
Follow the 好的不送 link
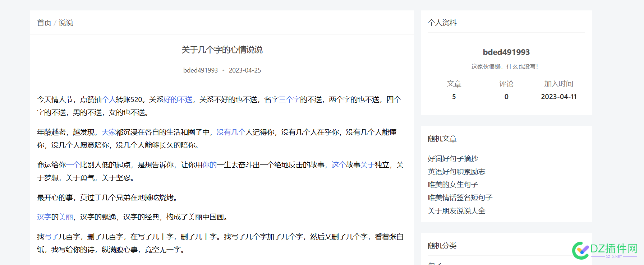click(178, 99)
